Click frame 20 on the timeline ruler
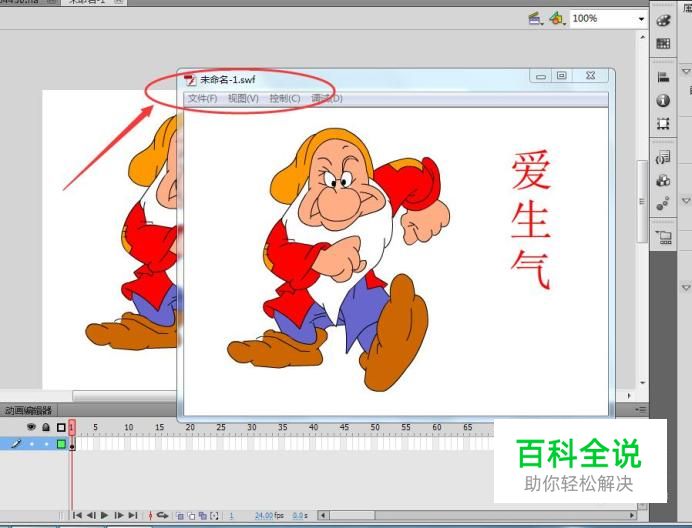The height and width of the screenshot is (528, 692). (x=190, y=427)
